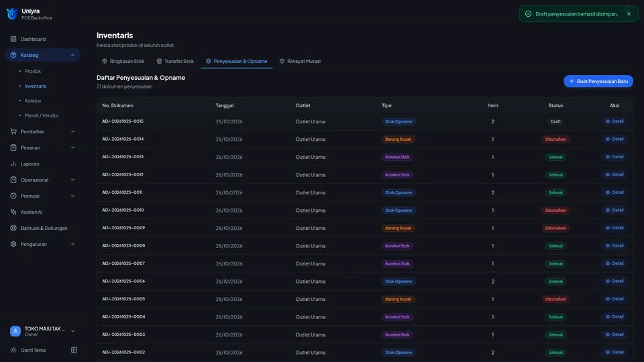Dismiss the draft saved notification
The image size is (644, 362).
(x=629, y=14)
